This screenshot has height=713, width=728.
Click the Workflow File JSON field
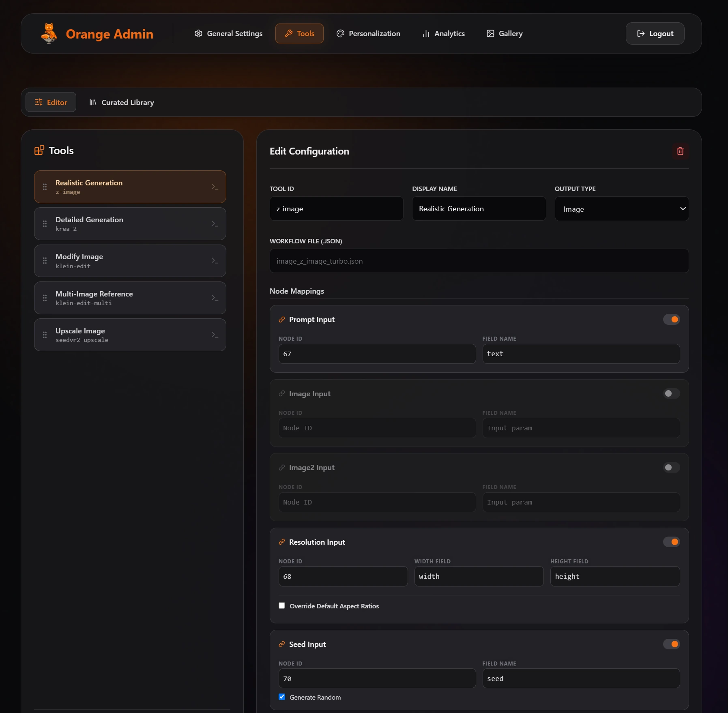tap(479, 261)
